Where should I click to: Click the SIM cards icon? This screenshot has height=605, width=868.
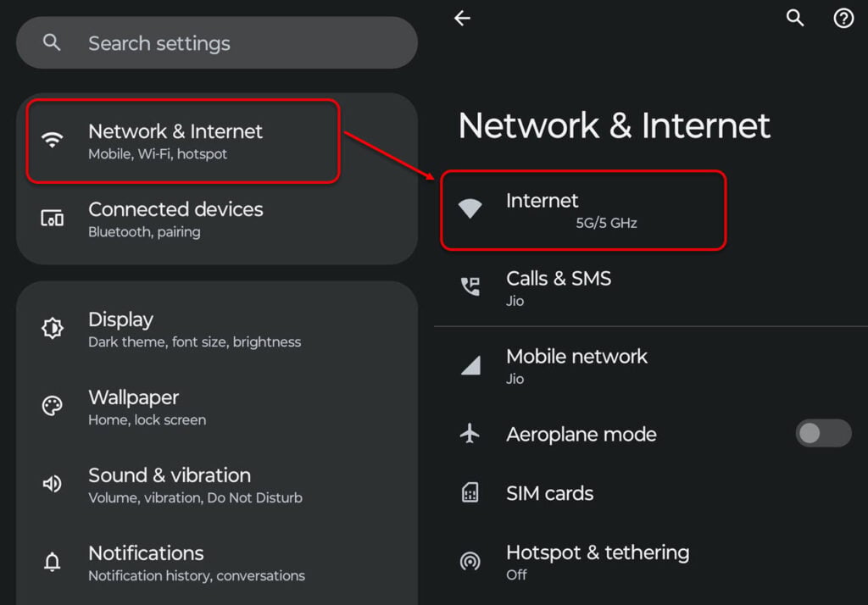click(x=470, y=493)
